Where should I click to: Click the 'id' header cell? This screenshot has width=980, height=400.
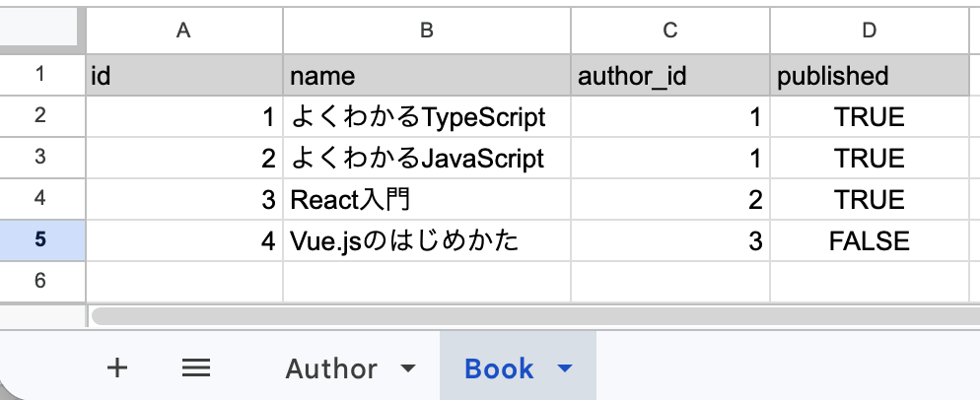pos(184,75)
